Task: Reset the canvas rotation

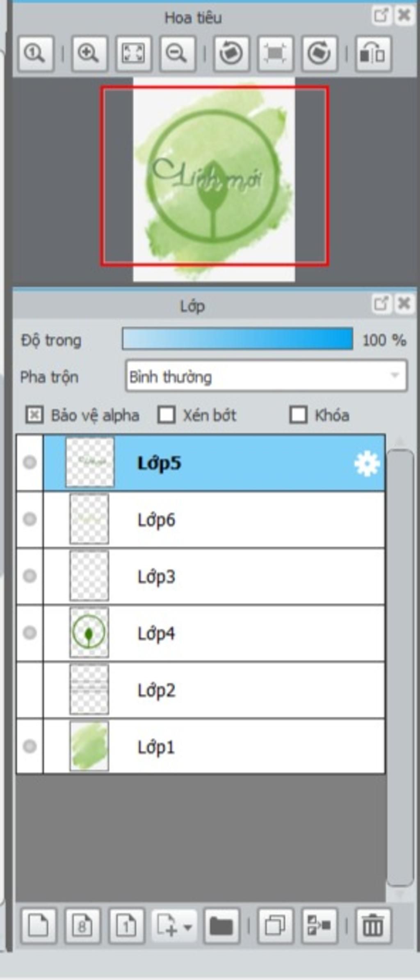Action: click(275, 53)
